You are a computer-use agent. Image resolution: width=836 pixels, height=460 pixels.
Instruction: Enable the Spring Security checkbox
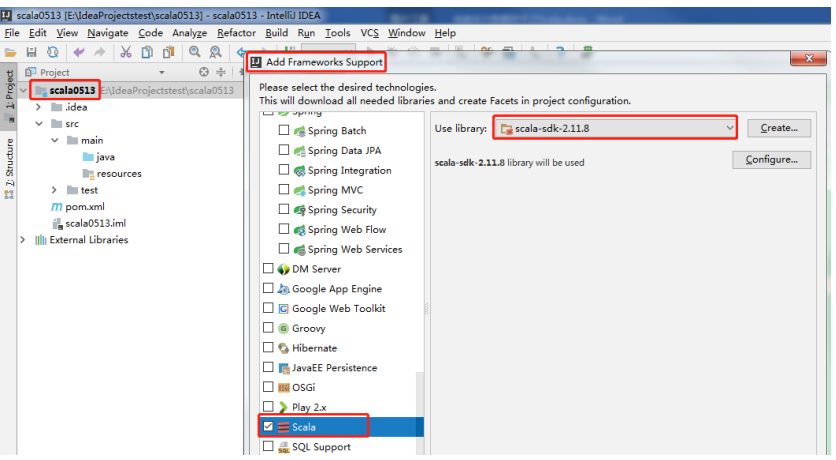(284, 209)
